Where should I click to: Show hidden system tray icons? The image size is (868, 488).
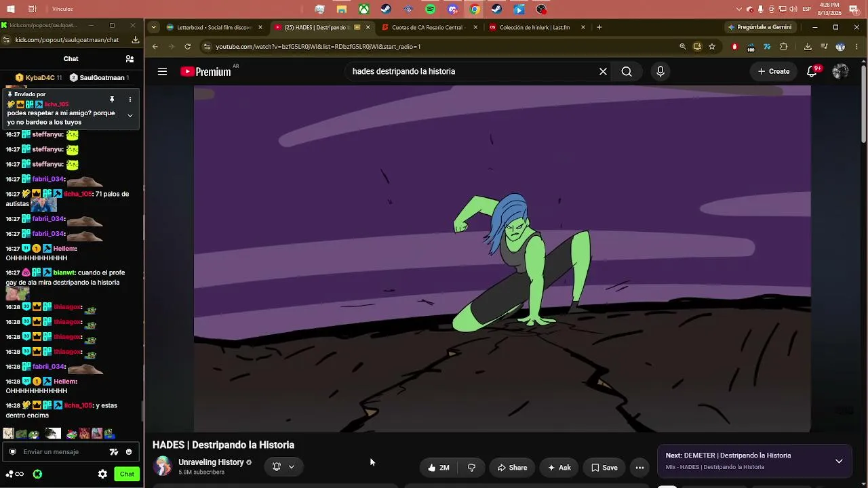[739, 9]
